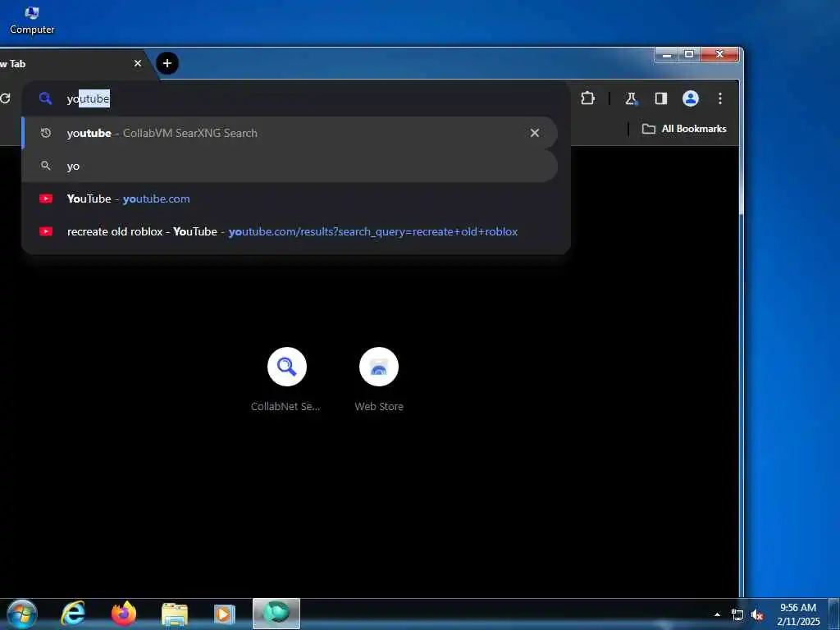Viewport: 840px width, 630px height.
Task: Open the profile avatar menu
Action: point(691,98)
